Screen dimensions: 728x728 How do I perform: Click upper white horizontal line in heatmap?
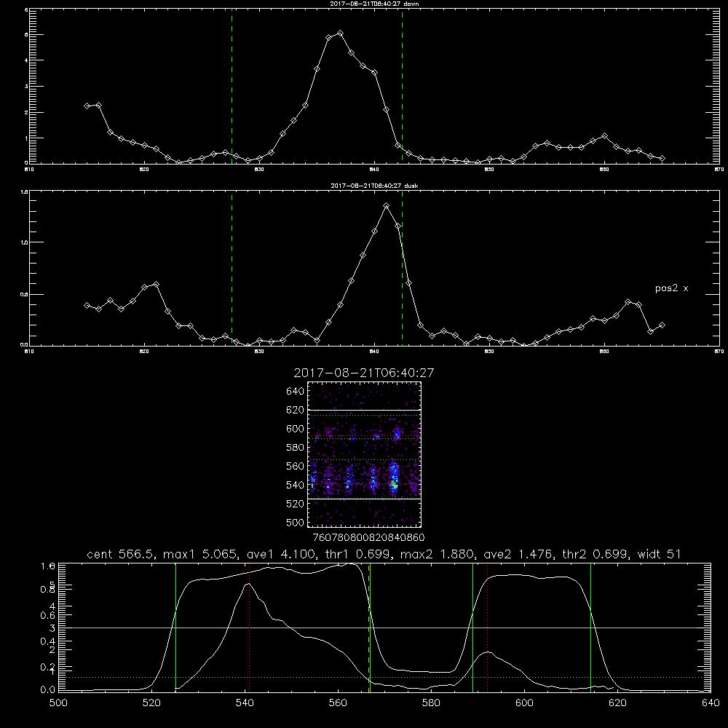(364, 410)
